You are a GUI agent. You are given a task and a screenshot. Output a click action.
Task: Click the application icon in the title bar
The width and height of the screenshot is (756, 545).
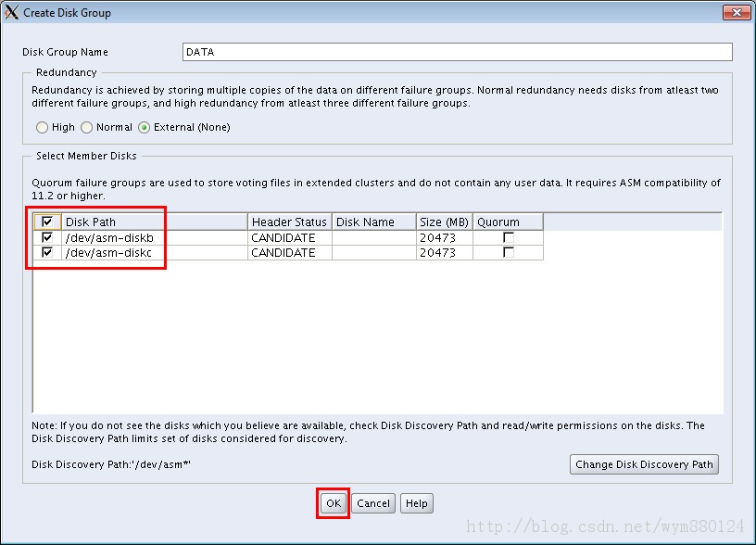coord(11,12)
